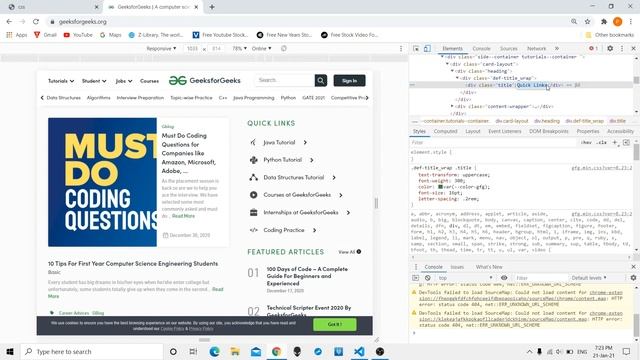Open File Explorer from the taskbar
640x360 pixels.
click(235, 351)
